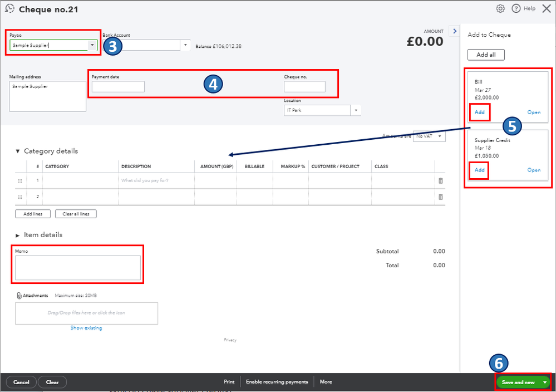Image resolution: width=556 pixels, height=392 pixels.
Task: Open the settings gear icon
Action: [x=500, y=8]
